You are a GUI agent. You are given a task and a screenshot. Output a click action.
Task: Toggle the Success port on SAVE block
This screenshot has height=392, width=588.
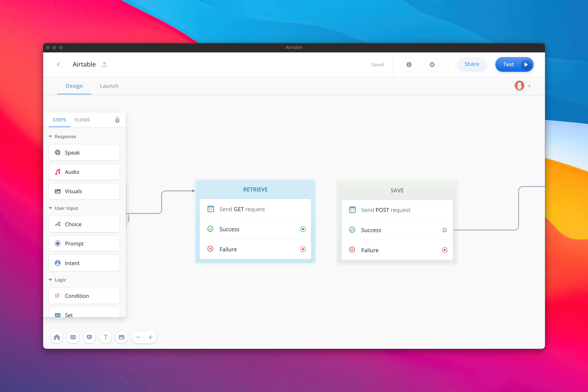coord(444,230)
